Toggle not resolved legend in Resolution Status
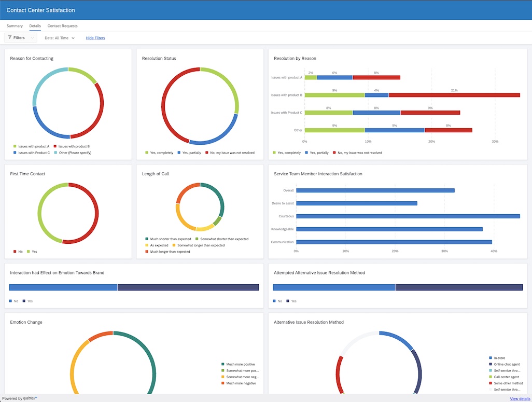Image resolution: width=532 pixels, height=402 pixels. tap(230, 153)
